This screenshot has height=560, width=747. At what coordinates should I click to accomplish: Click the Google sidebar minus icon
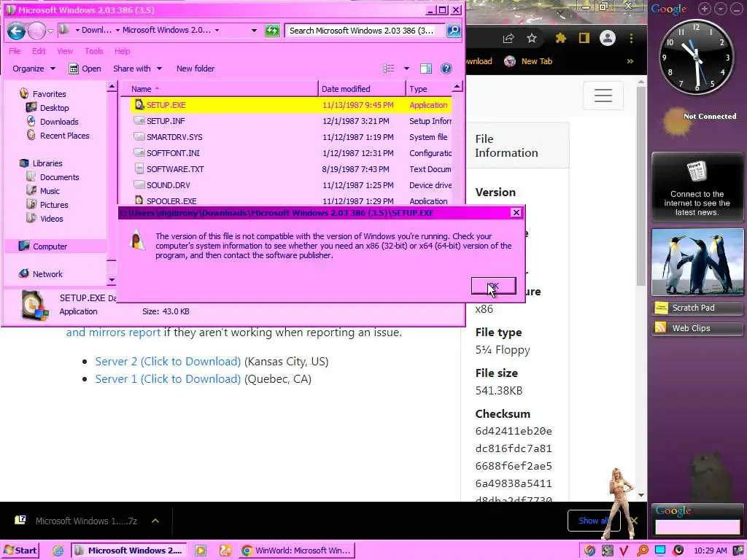tap(737, 9)
